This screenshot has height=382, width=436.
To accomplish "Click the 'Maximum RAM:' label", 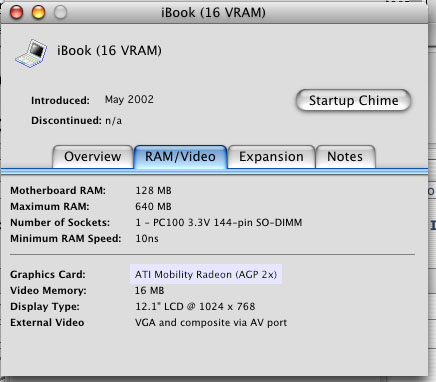I will pos(50,207).
